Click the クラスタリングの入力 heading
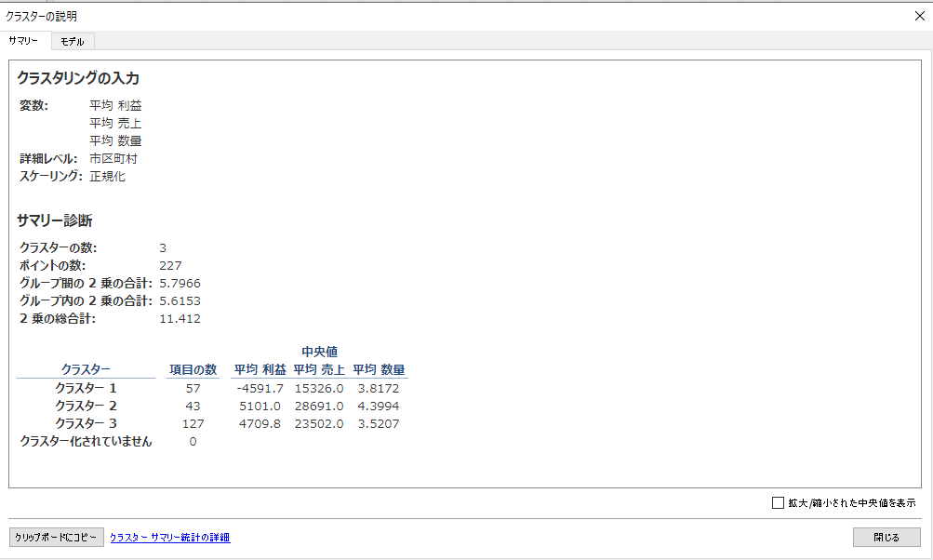Image resolution: width=933 pixels, height=560 pixels. coord(78,79)
